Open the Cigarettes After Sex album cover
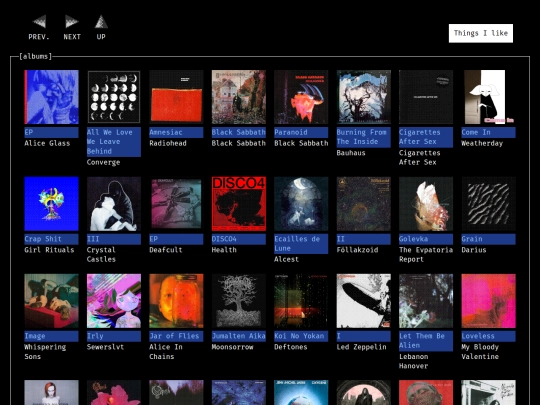Viewport: 540px width, 405px height. pos(426,97)
